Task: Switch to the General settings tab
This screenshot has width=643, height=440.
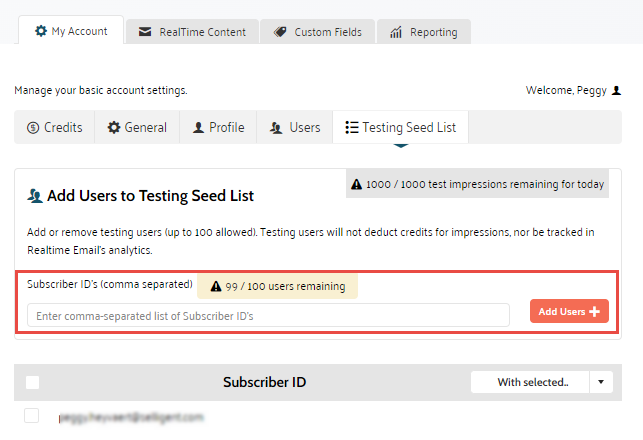Action: [138, 128]
